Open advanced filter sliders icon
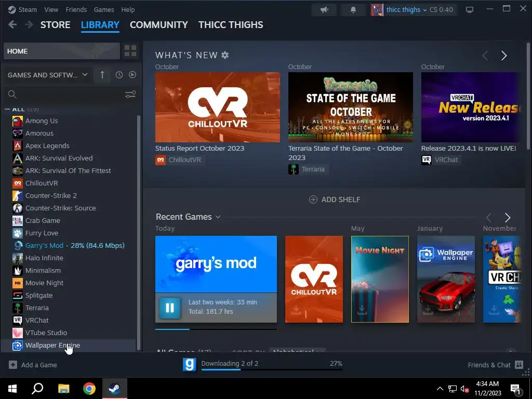Image resolution: width=532 pixels, height=399 pixels. (x=130, y=95)
